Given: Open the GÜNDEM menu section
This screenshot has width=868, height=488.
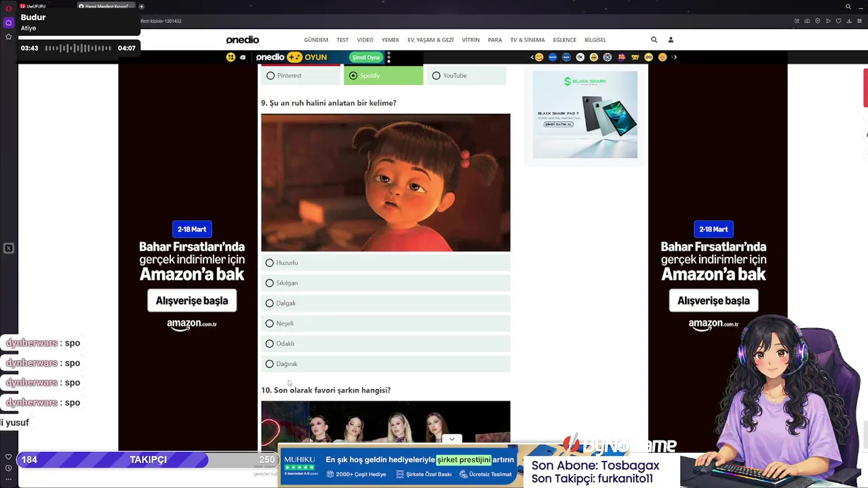Looking at the screenshot, I should pyautogui.click(x=316, y=40).
